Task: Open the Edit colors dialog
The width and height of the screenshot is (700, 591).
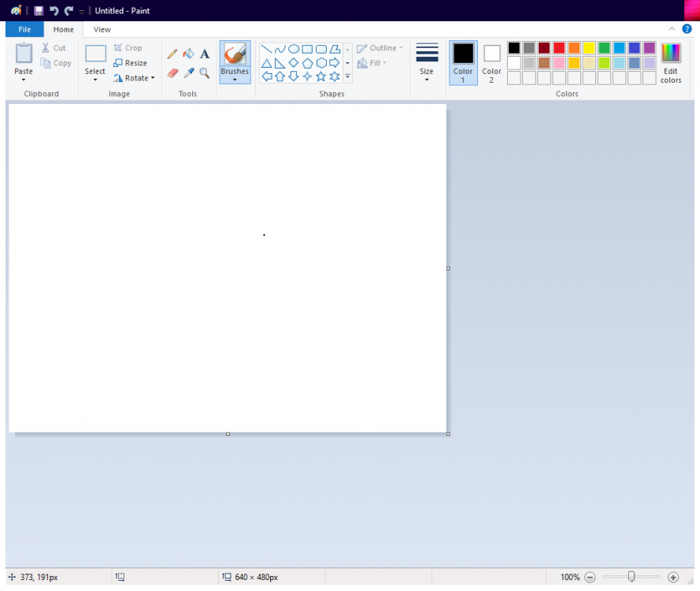Action: click(x=671, y=63)
